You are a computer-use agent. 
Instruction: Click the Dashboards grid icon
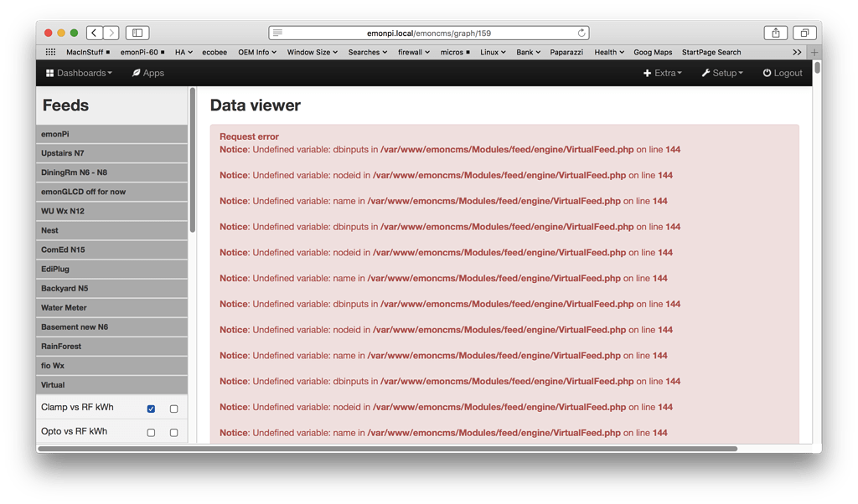pyautogui.click(x=49, y=73)
